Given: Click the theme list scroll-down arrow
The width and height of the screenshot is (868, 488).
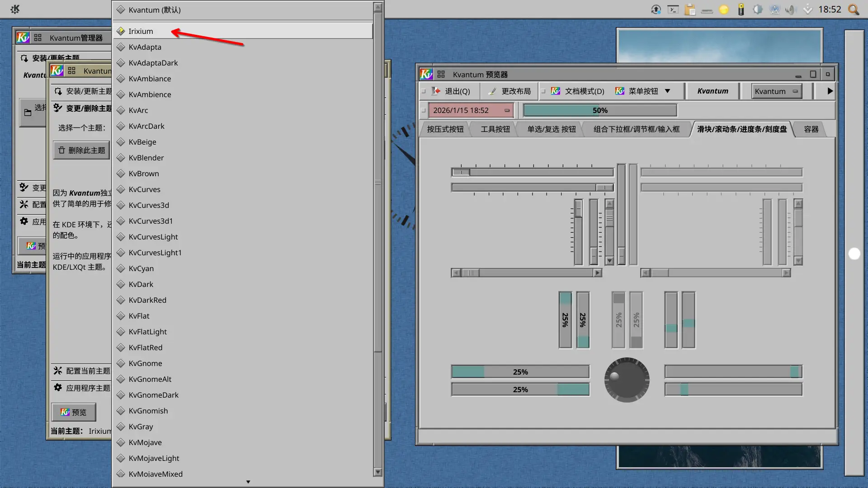Looking at the screenshot, I should 378,472.
